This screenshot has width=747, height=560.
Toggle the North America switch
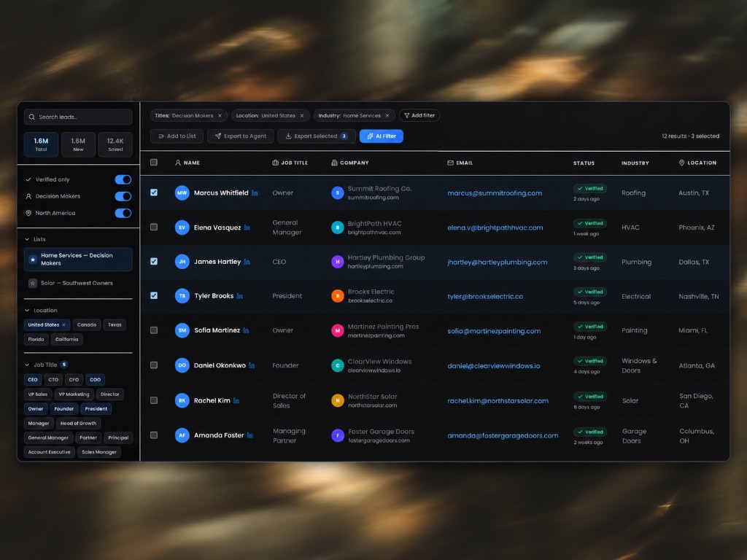point(123,213)
